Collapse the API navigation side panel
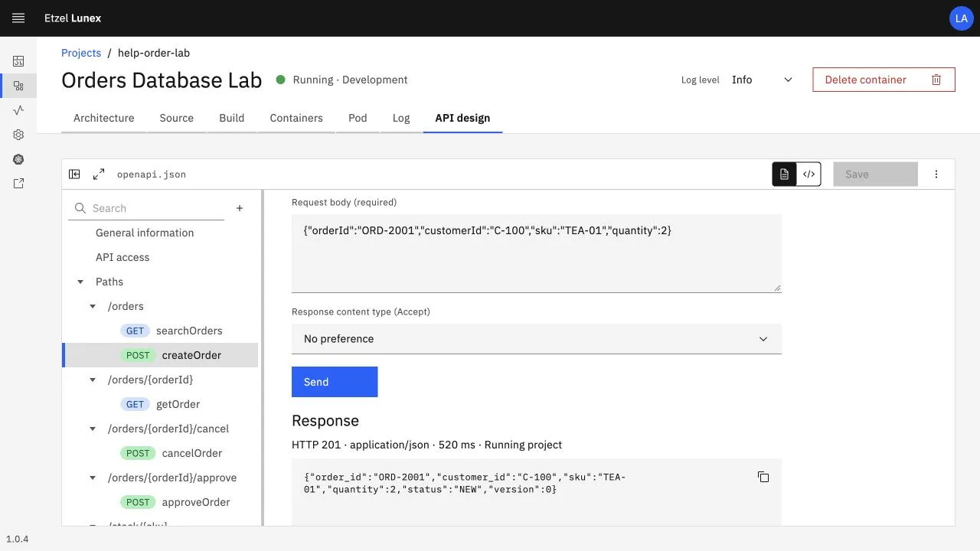980x551 pixels. pos(74,174)
